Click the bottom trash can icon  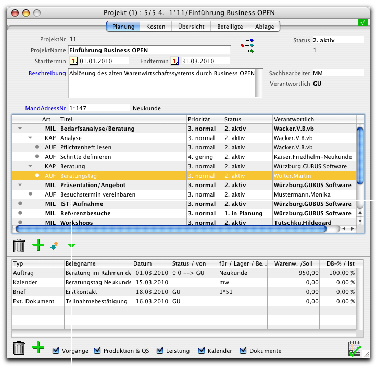click(19, 348)
